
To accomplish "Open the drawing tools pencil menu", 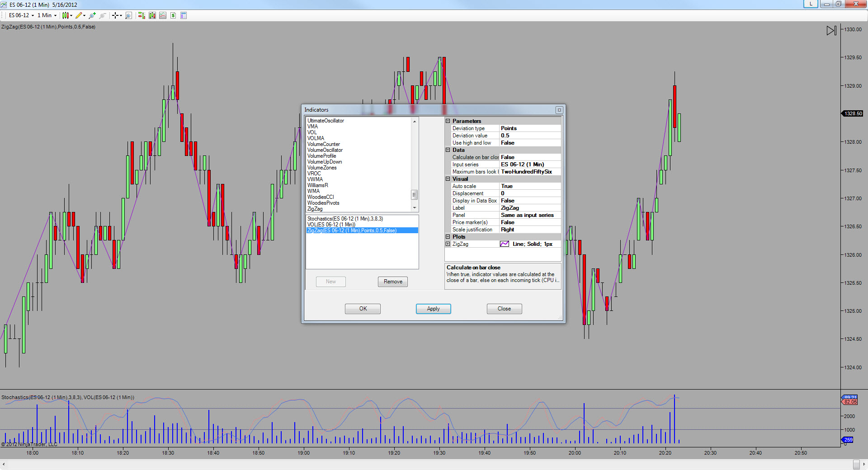I will pyautogui.click(x=80, y=15).
